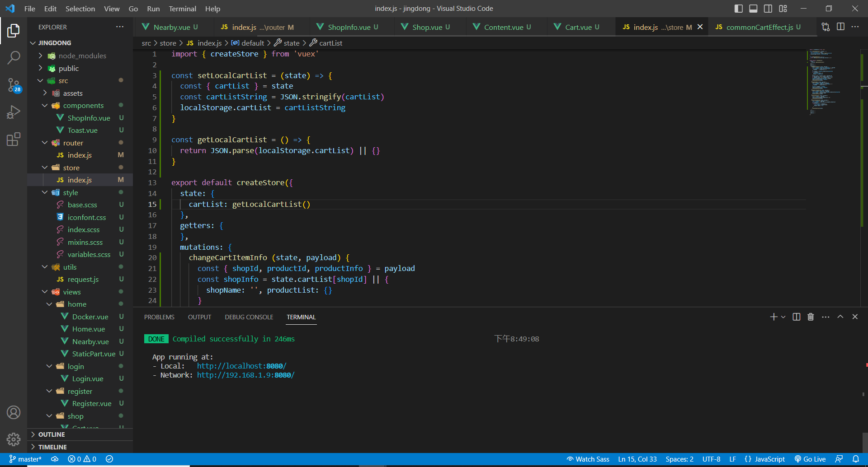The width and height of the screenshot is (868, 467).
Task: Toggle the primary side bar layout button
Action: point(739,9)
